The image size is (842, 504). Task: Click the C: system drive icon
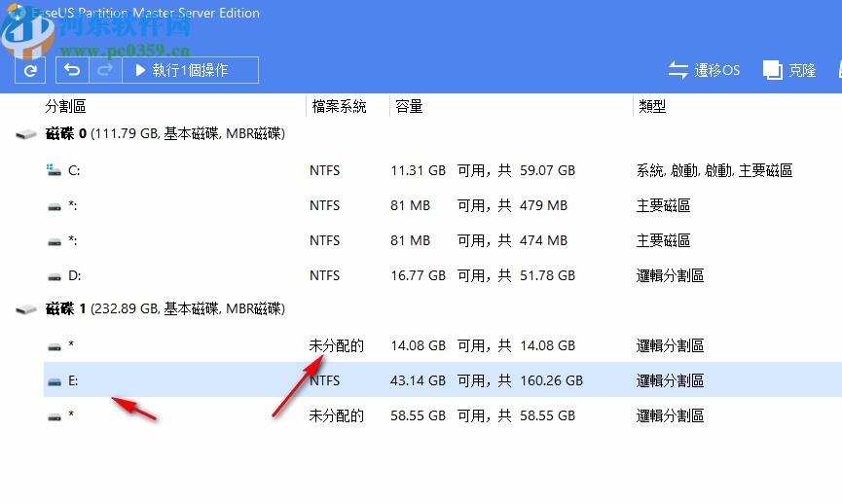pyautogui.click(x=54, y=170)
